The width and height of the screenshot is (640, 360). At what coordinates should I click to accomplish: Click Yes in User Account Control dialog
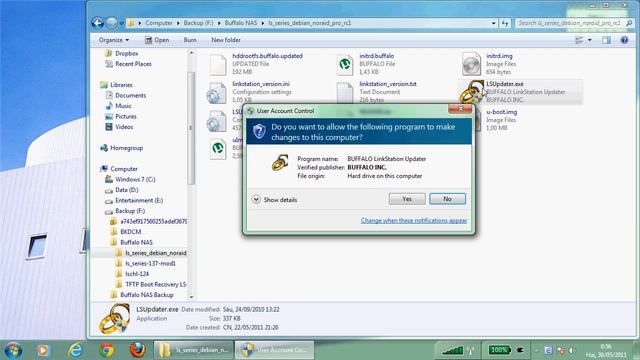click(x=407, y=199)
